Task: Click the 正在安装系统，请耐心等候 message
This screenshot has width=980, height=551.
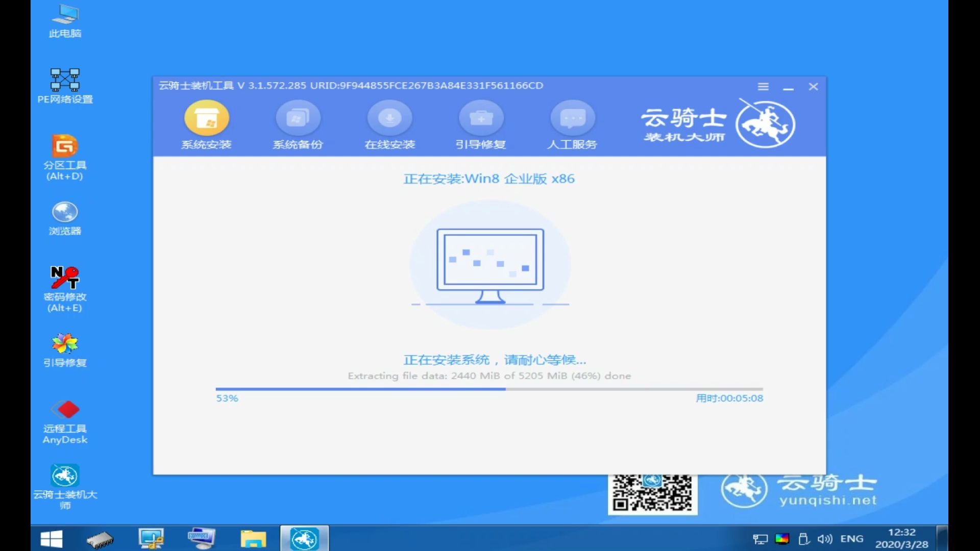Action: (495, 360)
